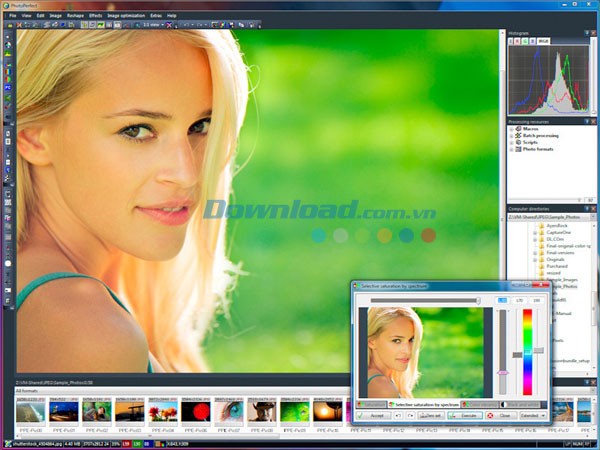The height and width of the screenshot is (450, 600).
Task: Select the RGB histogram channel button
Action: tap(544, 42)
